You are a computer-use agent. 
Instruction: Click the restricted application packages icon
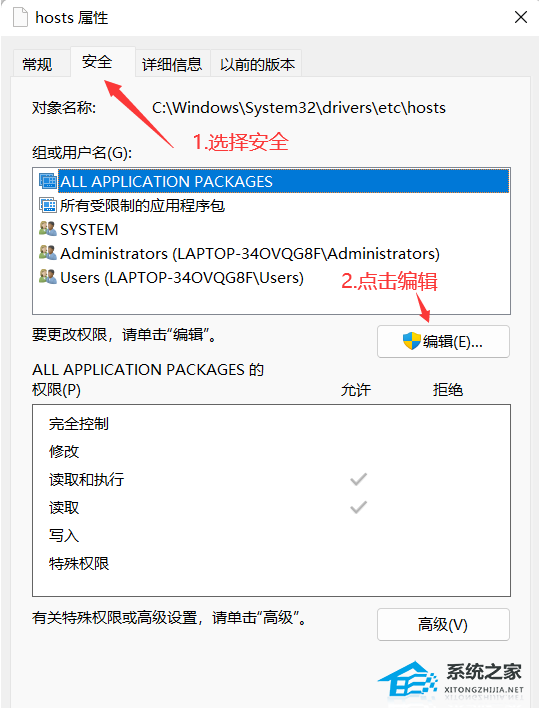pyautogui.click(x=48, y=205)
